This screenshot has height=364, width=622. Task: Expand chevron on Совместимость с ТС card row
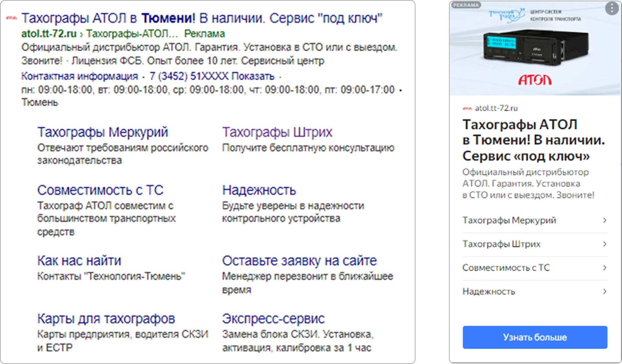[605, 267]
